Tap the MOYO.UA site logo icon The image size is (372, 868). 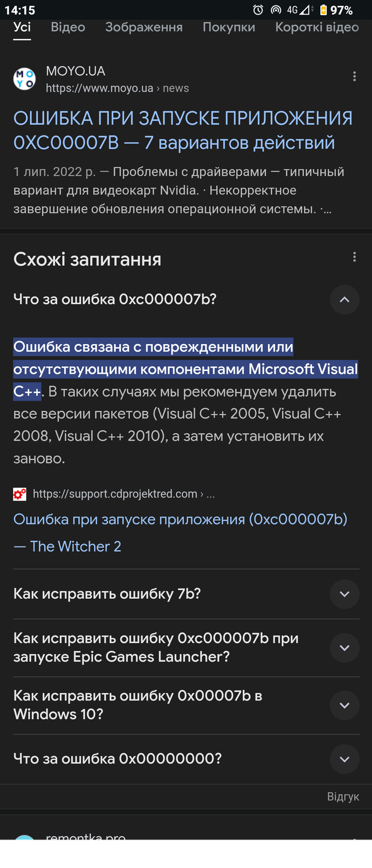(x=24, y=78)
